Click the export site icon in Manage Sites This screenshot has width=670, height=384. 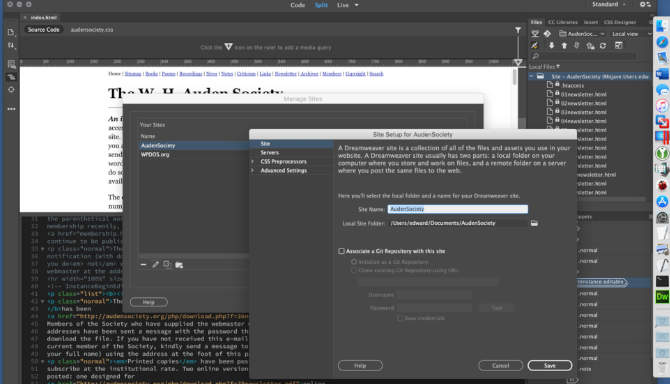pyautogui.click(x=179, y=265)
